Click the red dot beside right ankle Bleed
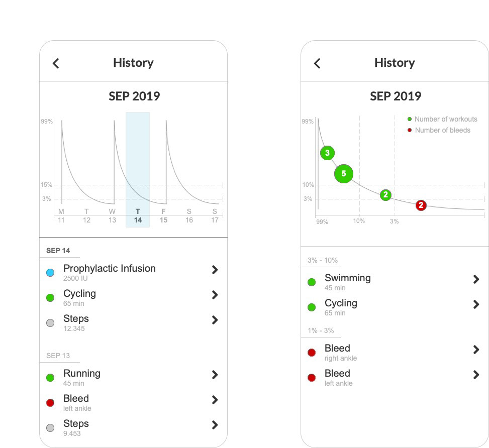This screenshot has width=489, height=448. 312,353
